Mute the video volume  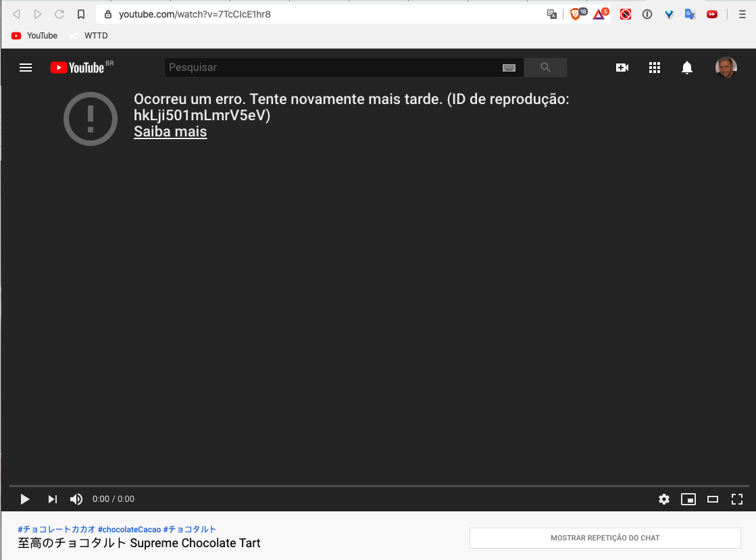coord(76,499)
